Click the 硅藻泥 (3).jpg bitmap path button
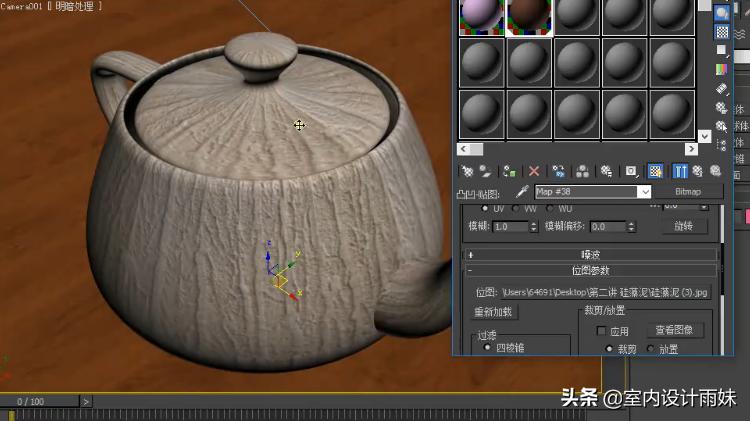Viewport: 750px width, 421px height. [x=606, y=292]
